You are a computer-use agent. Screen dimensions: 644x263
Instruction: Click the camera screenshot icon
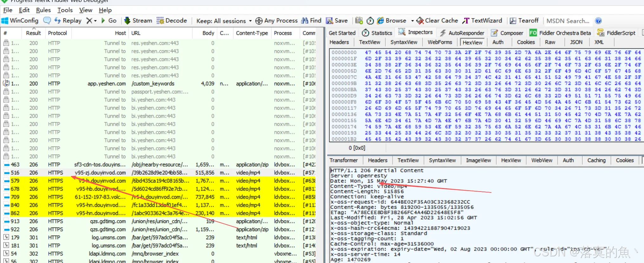coord(359,21)
